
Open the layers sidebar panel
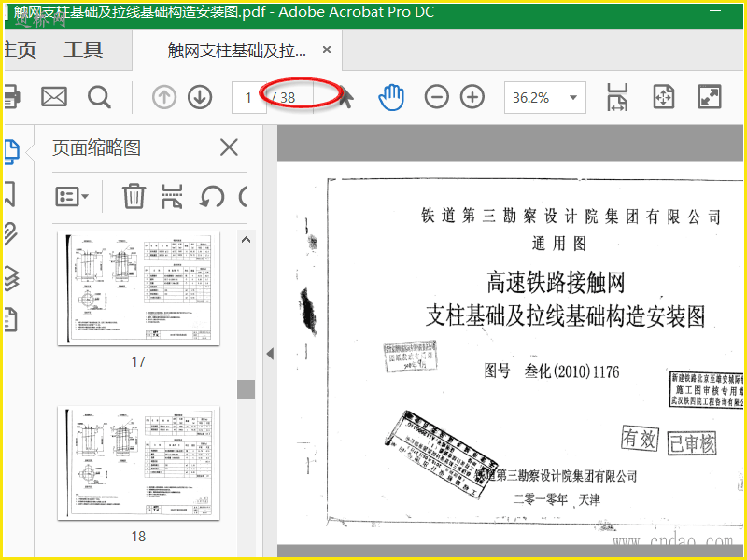tap(11, 278)
